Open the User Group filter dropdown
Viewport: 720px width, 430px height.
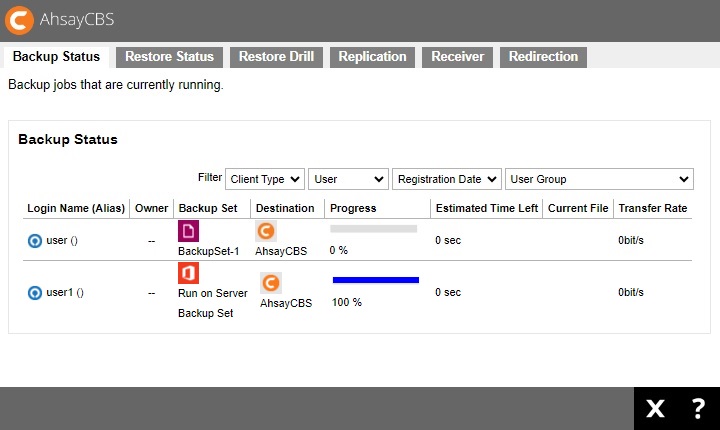tap(599, 179)
